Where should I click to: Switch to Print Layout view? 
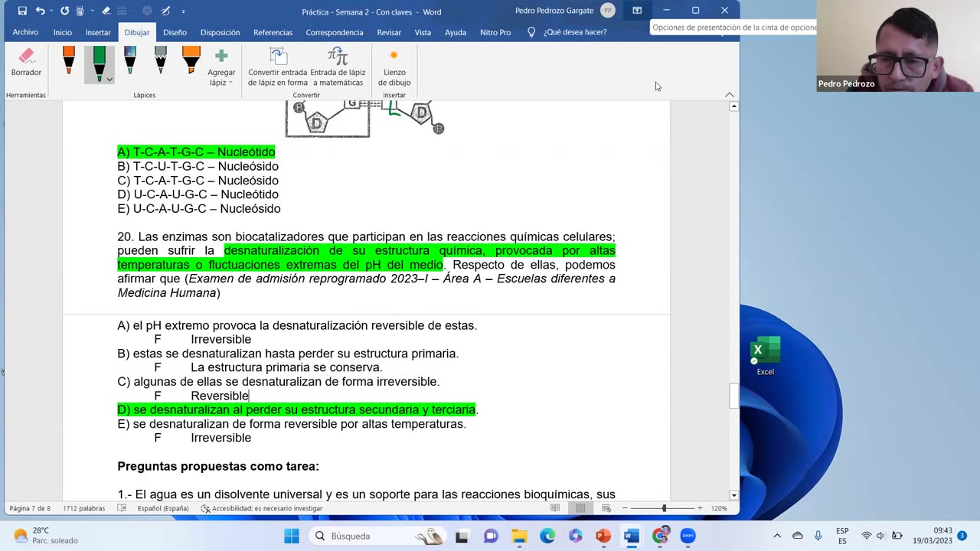580,508
